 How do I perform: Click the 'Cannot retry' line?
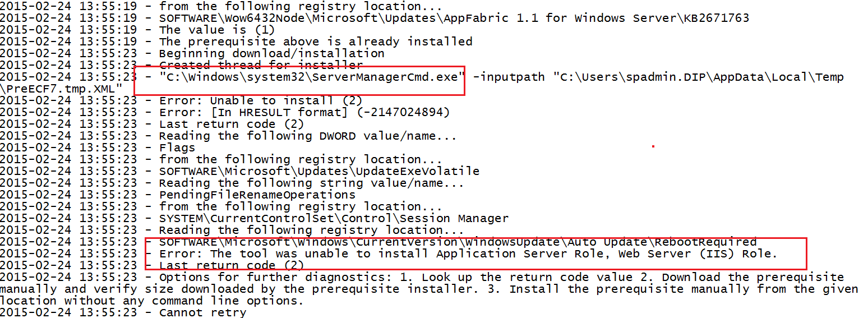pyautogui.click(x=202, y=312)
